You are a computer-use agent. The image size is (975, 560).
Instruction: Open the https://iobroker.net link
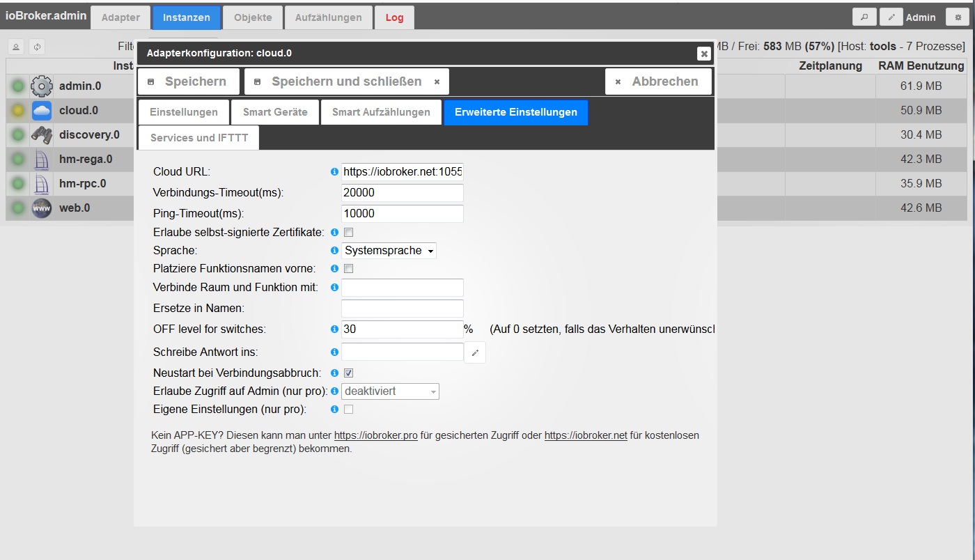point(586,435)
